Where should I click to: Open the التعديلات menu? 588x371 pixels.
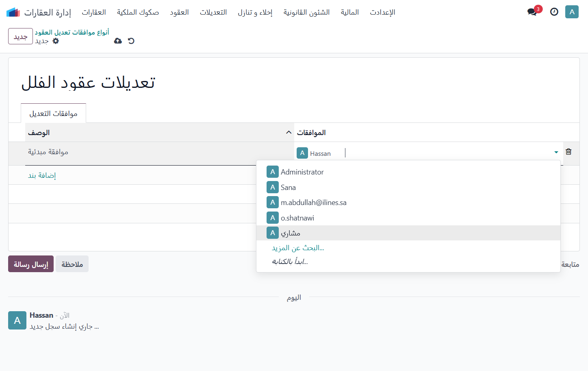(x=213, y=12)
